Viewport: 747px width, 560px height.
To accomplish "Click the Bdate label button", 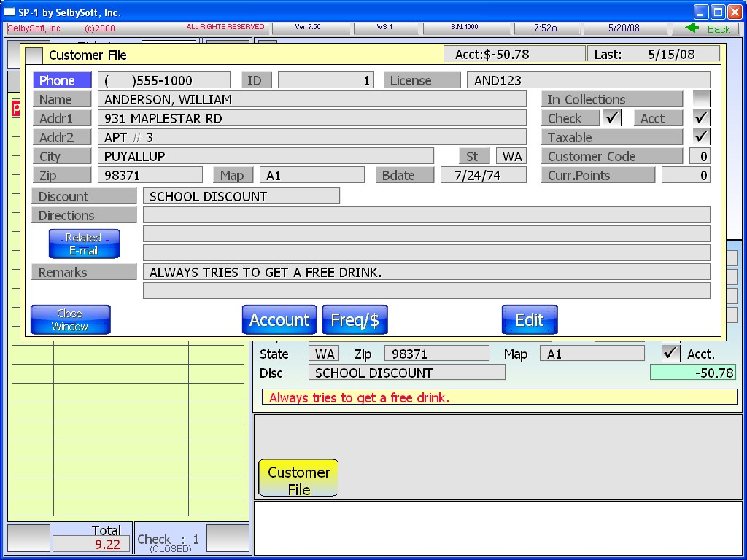I will pyautogui.click(x=405, y=175).
